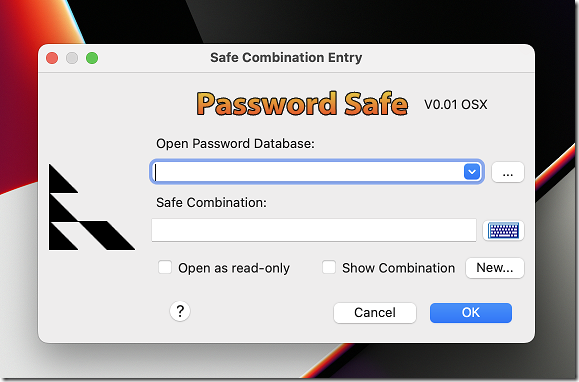Image resolution: width=579 pixels, height=382 pixels.
Task: Close the dialog with the red window button
Action: point(52,58)
